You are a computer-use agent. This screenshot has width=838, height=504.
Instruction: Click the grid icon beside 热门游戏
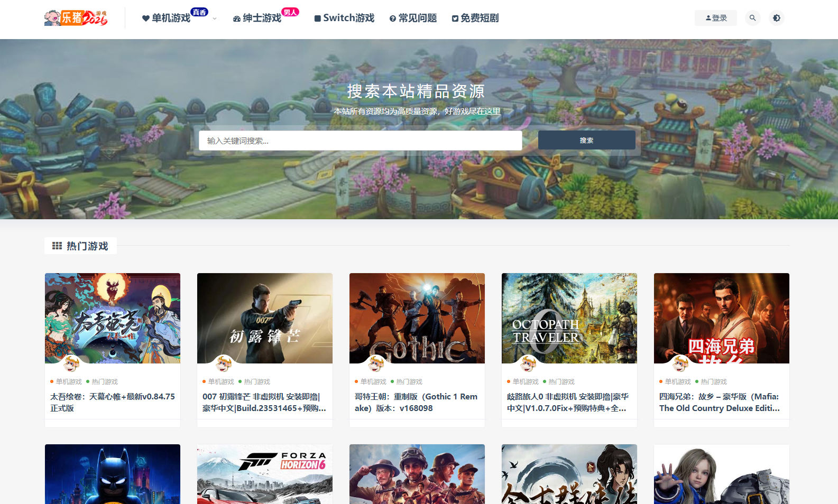tap(57, 246)
